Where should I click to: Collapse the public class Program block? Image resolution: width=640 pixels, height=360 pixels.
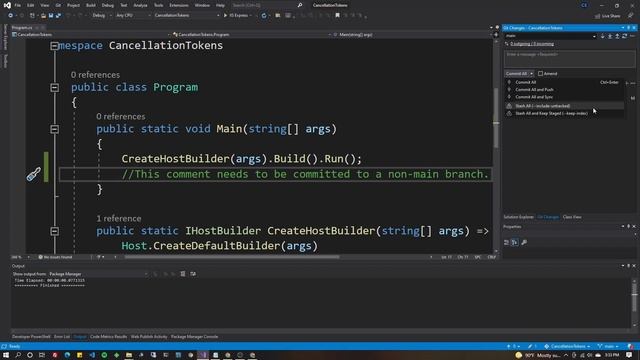pos(54,88)
